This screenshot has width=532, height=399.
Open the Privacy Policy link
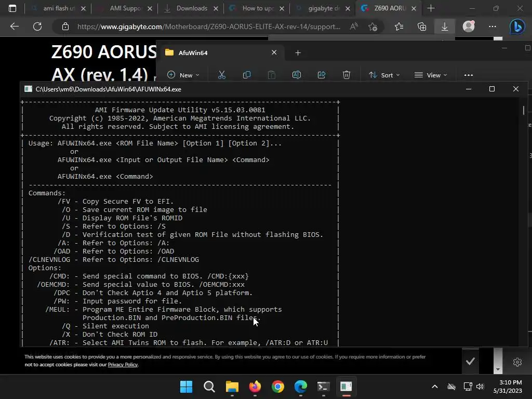pyautogui.click(x=123, y=364)
